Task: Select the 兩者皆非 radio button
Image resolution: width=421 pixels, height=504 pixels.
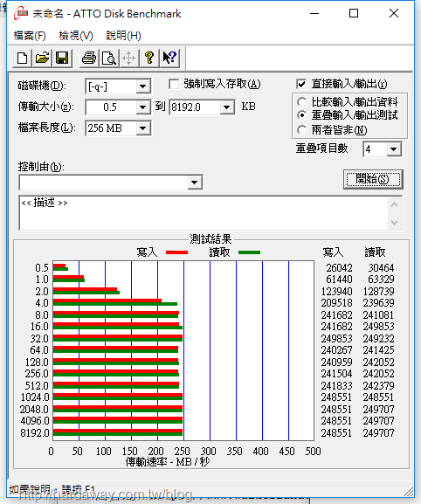Action: 301,130
